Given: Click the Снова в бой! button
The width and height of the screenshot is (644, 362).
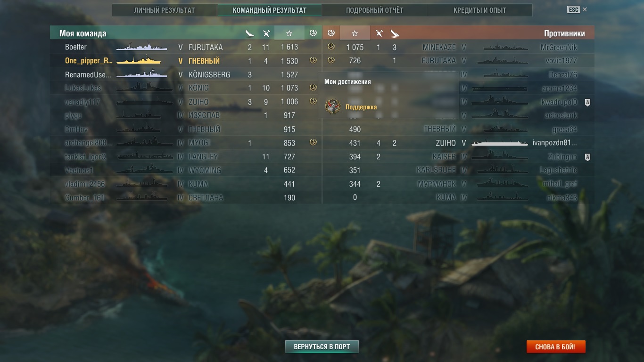Looking at the screenshot, I should point(555,346).
